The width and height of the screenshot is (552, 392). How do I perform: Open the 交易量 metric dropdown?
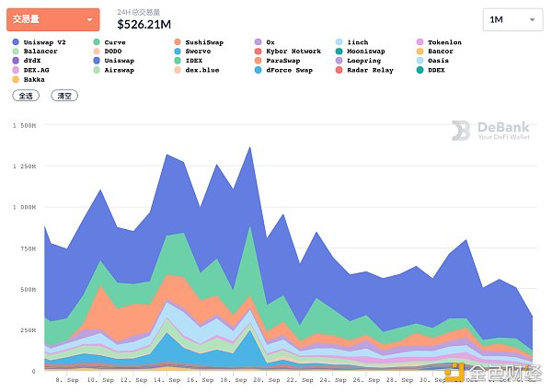coord(53,19)
